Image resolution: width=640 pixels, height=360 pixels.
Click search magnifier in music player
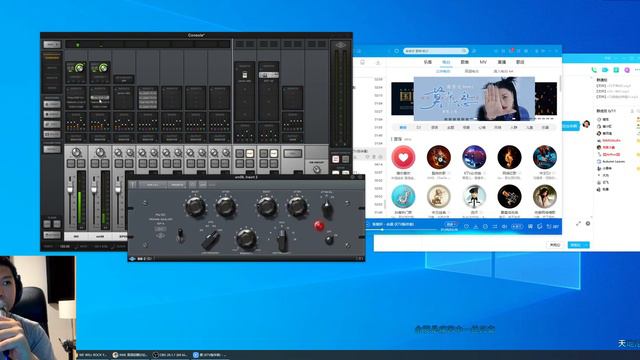(x=464, y=51)
